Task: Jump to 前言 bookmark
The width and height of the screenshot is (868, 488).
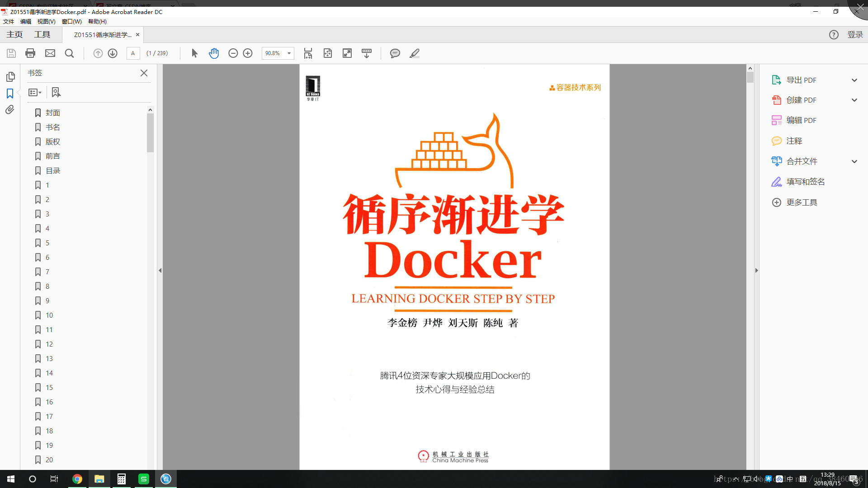Action: [52, 156]
